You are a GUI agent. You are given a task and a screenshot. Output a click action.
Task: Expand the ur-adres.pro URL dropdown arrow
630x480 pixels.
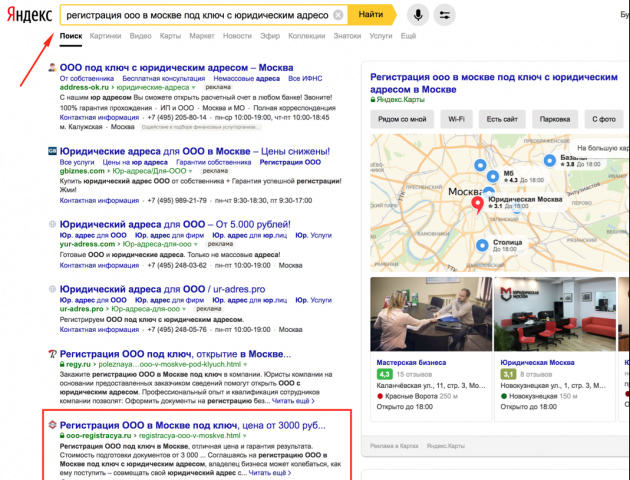point(184,309)
